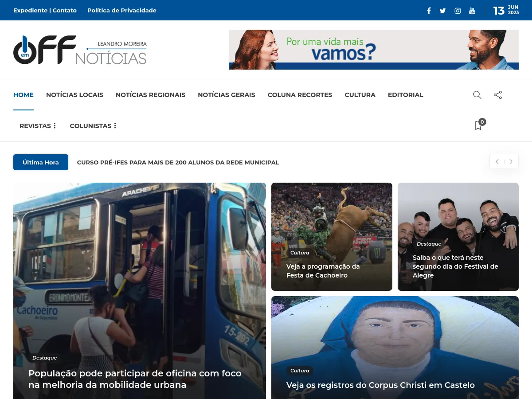Open saved bookmarks via the bookmark icon
Image resolution: width=532 pixels, height=399 pixels.
[478, 126]
